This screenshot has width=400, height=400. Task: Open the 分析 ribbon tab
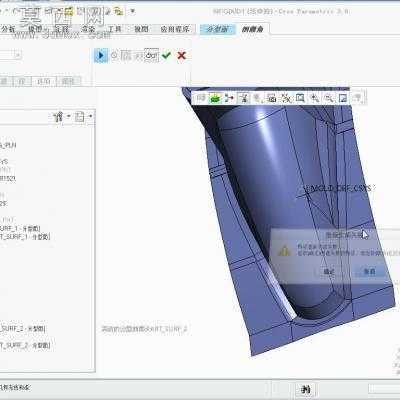pyautogui.click(x=8, y=29)
